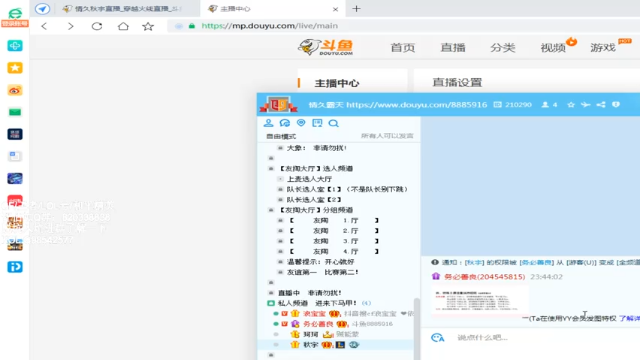The image size is (640, 360).
Task: Select the 直播中 非请勿扰 channel
Action: (309, 293)
